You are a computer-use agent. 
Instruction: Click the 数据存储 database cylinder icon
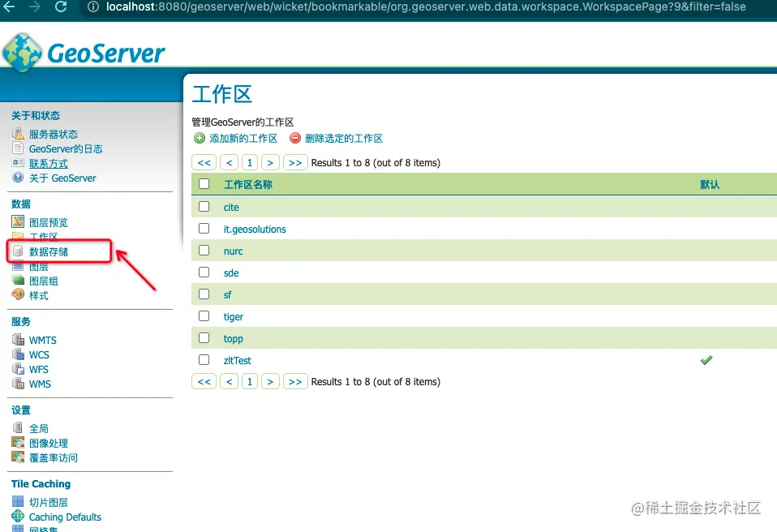pyautogui.click(x=18, y=251)
